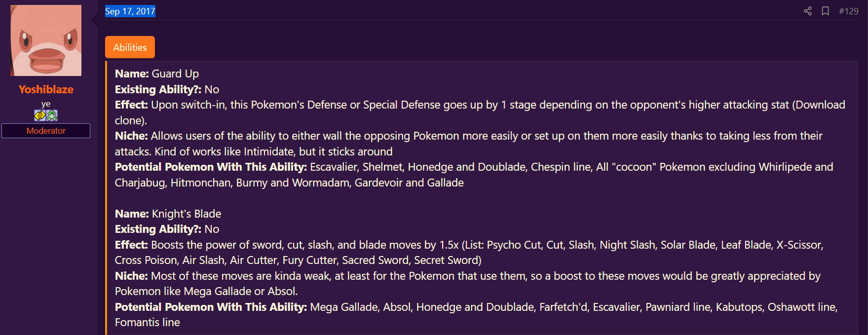Click the 'Effect: Boosts the power' line
This screenshot has height=335, width=868.
[469, 253]
